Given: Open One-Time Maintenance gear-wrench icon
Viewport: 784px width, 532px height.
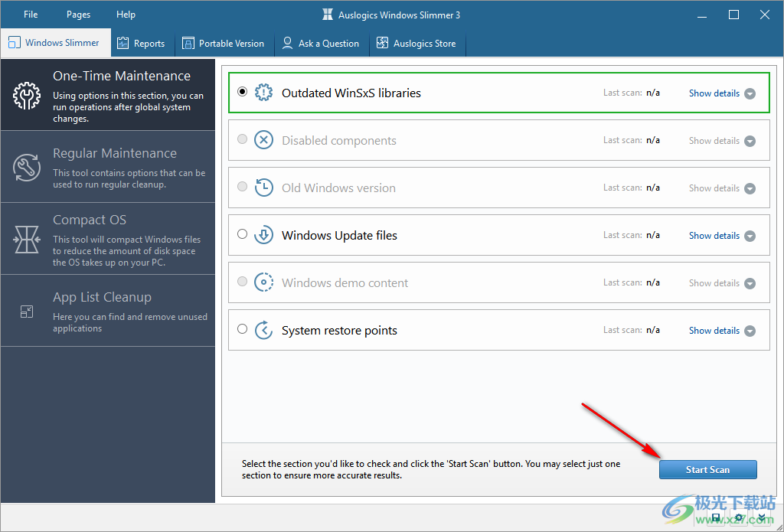Looking at the screenshot, I should [27, 96].
